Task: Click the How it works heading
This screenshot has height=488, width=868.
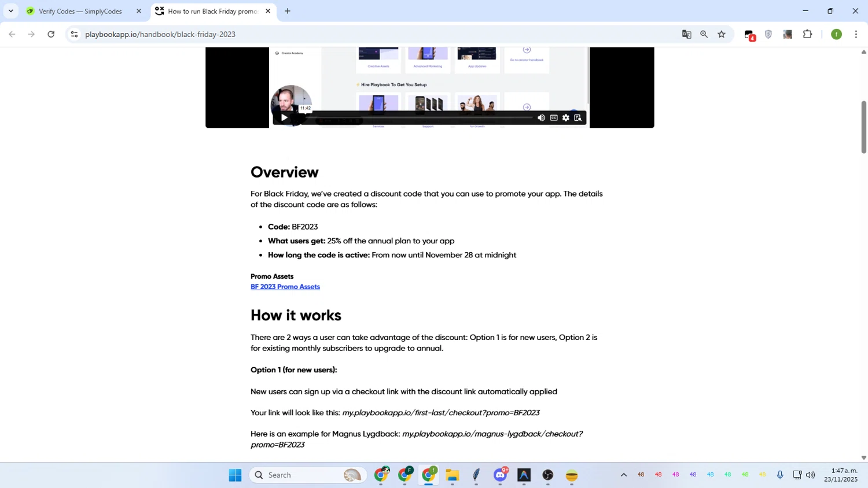Action: [x=296, y=315]
